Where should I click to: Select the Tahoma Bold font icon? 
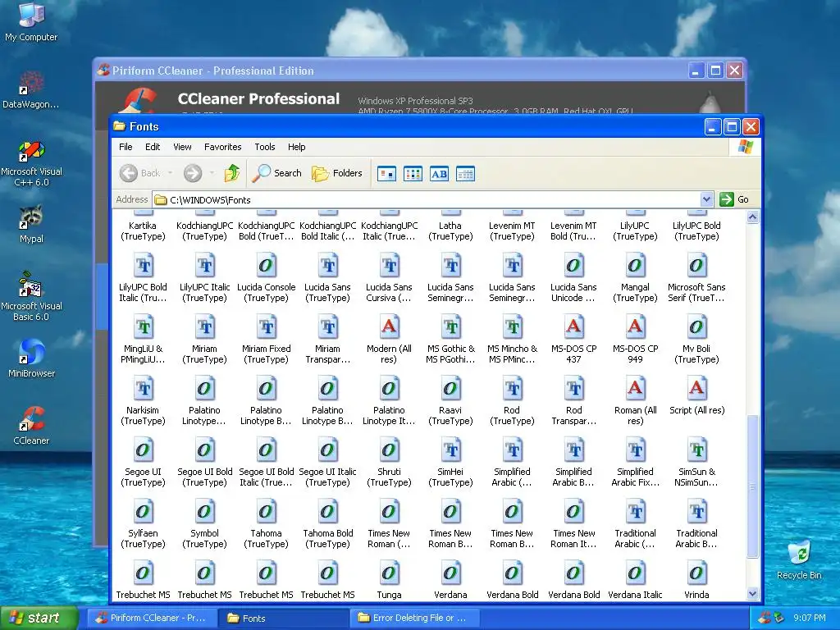click(328, 524)
